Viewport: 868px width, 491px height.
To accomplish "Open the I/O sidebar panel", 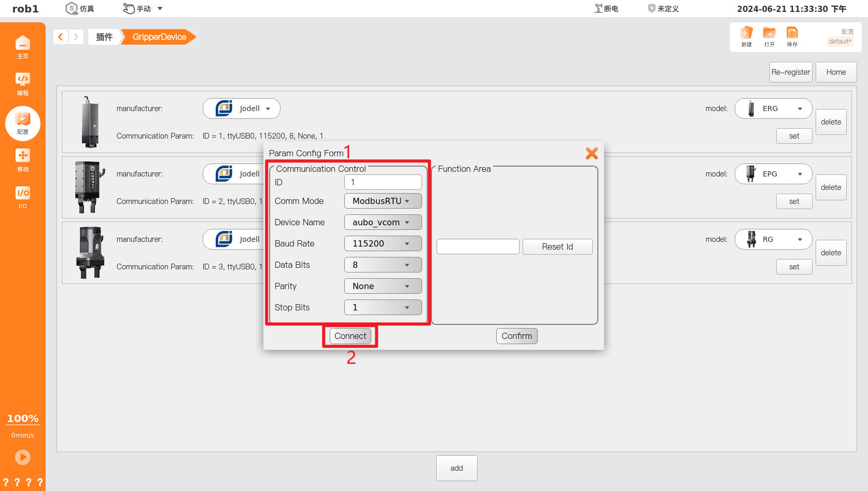I will (x=23, y=197).
